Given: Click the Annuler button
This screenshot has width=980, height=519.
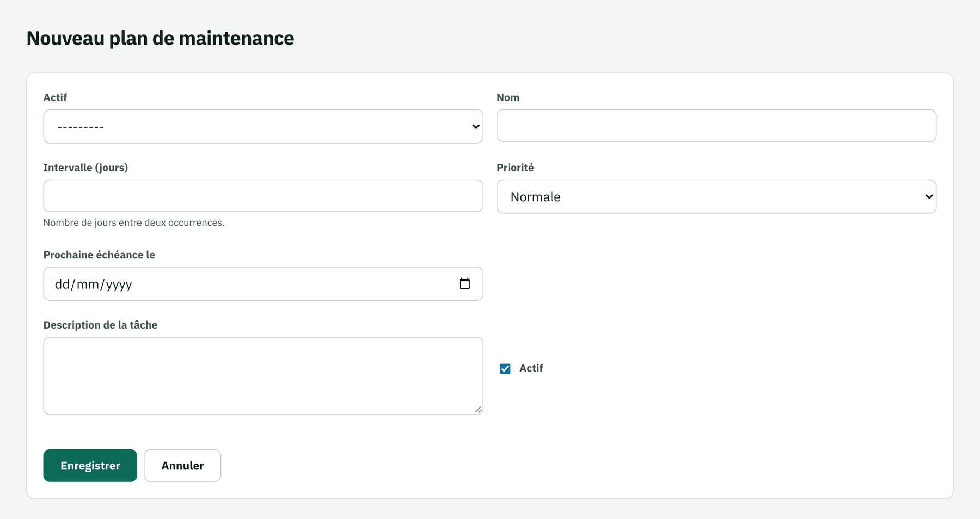Looking at the screenshot, I should tap(182, 466).
